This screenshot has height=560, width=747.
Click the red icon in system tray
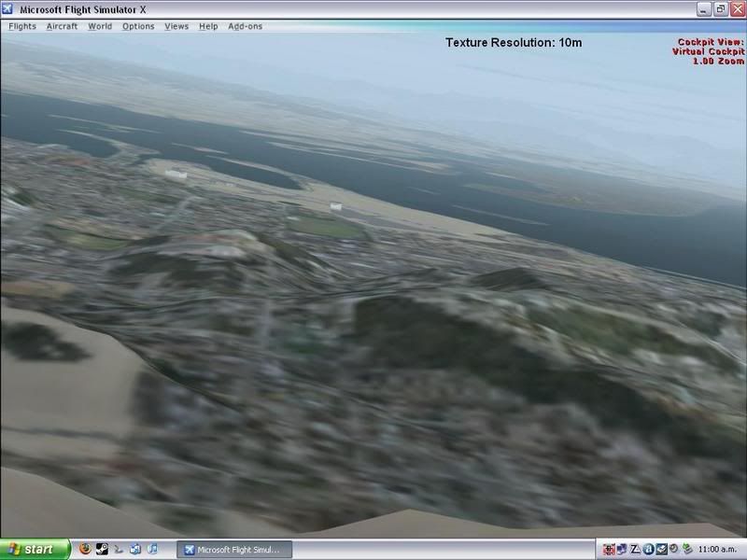click(609, 550)
